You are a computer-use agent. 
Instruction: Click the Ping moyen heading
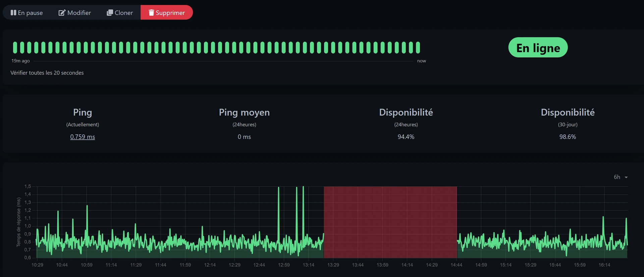pyautogui.click(x=244, y=112)
